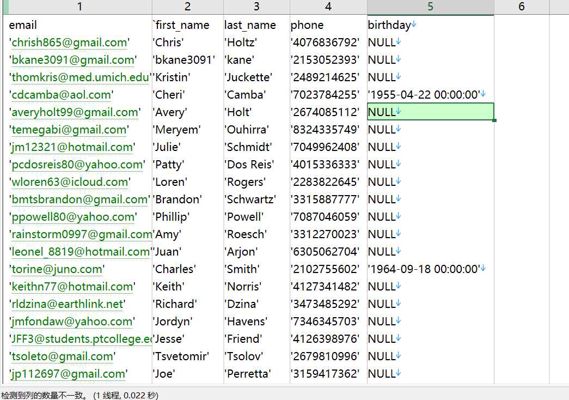Select the green highlighted NULL cell for Avery
Screen dimensions: 569x400
click(x=430, y=112)
